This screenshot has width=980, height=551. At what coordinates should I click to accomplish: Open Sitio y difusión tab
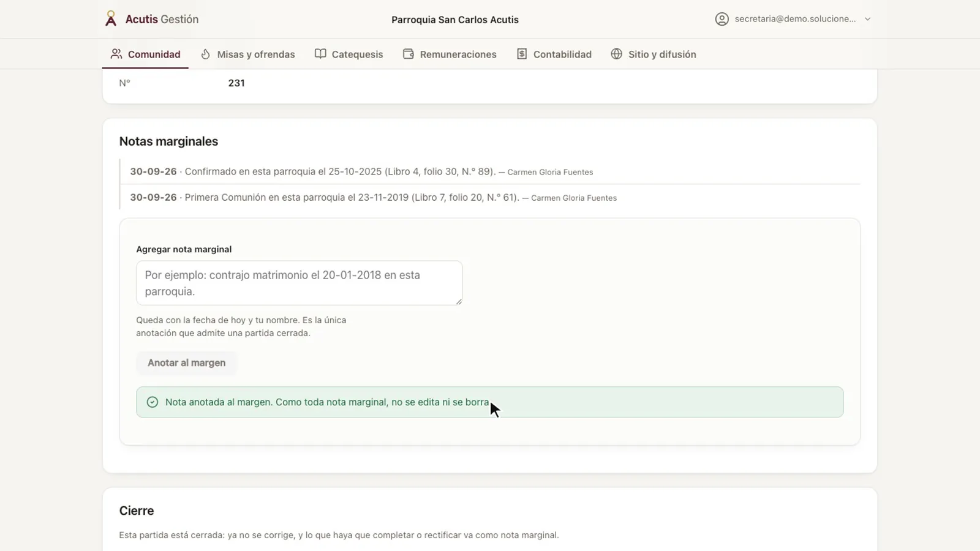click(654, 54)
